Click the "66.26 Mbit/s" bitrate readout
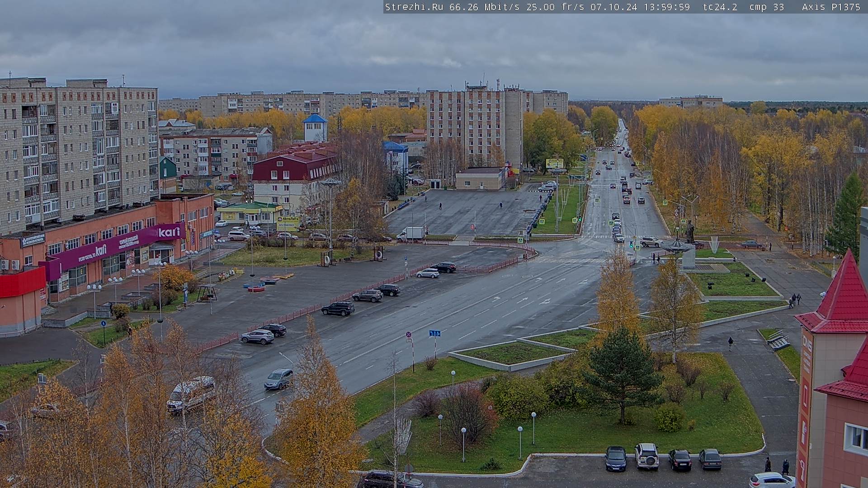This screenshot has height=488, width=868. (x=484, y=7)
